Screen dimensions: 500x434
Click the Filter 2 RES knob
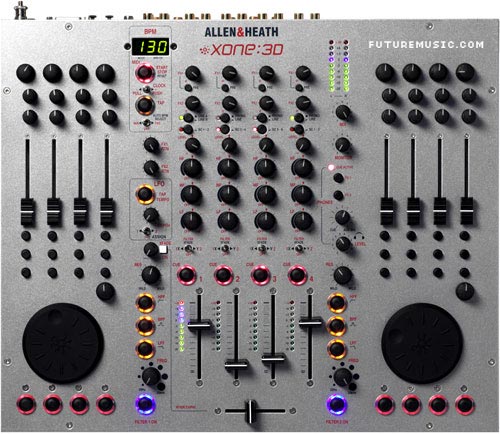(343, 275)
